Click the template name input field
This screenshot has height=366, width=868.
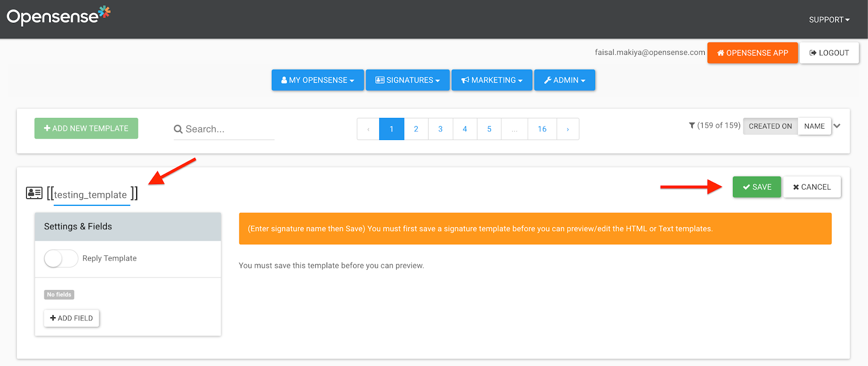92,195
